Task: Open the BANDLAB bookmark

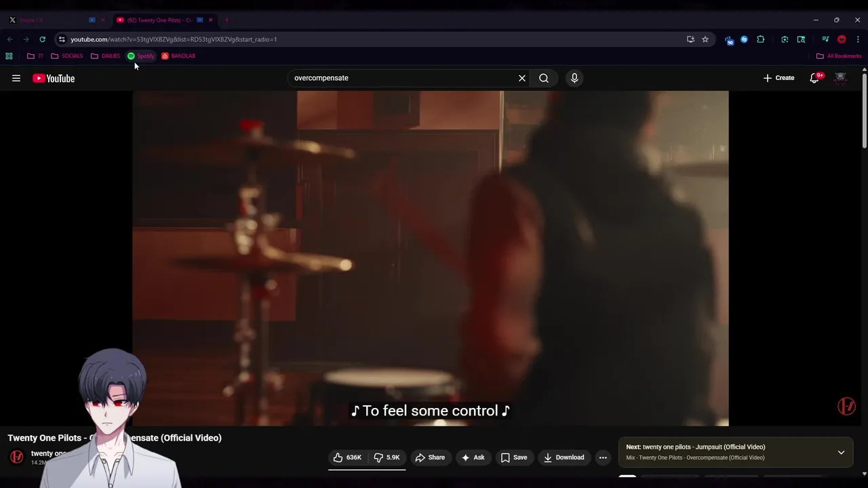Action: coord(178,56)
